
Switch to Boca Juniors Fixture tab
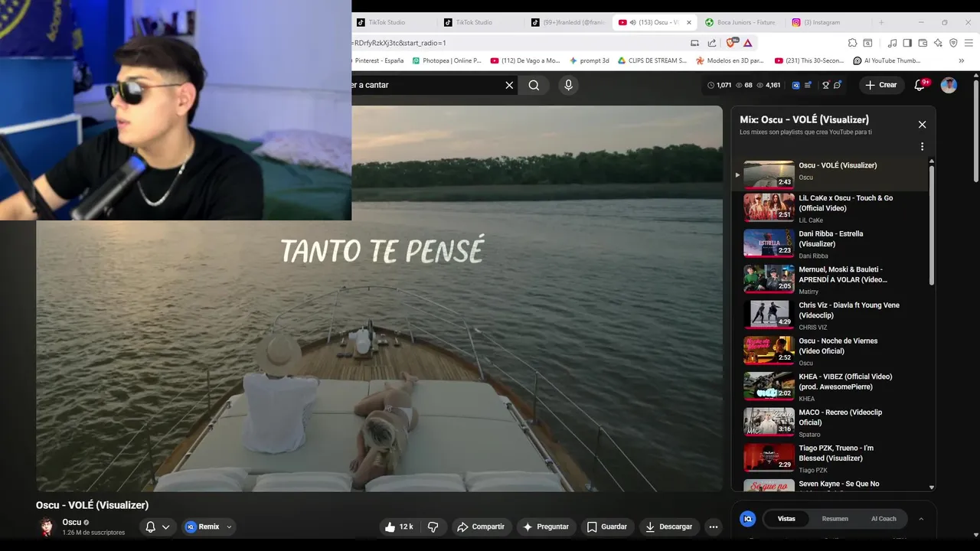[x=740, y=22]
